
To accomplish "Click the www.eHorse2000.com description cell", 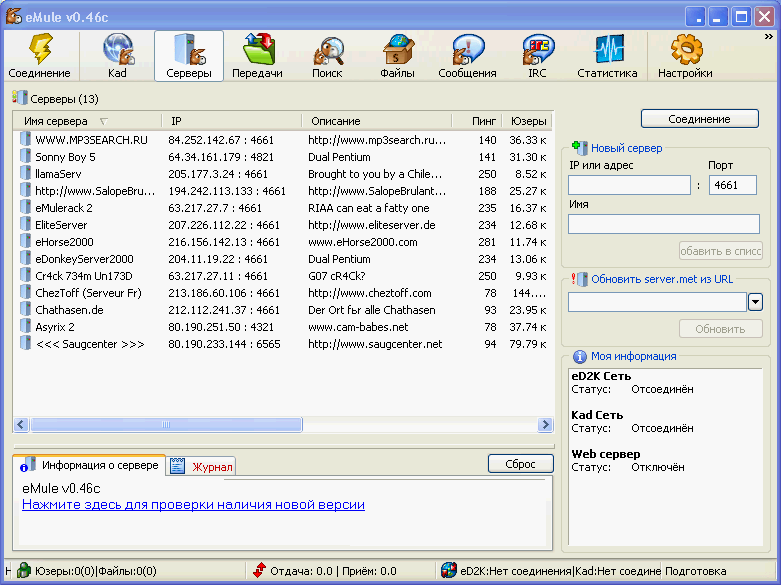I will (363, 242).
